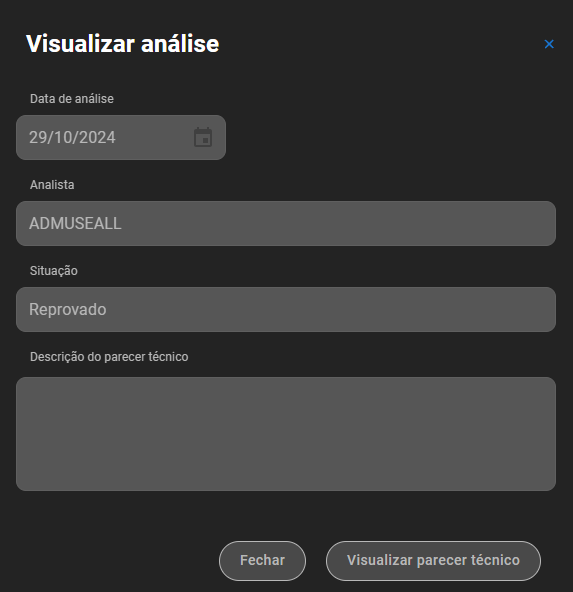Click the Reprovado status text
Image resolution: width=573 pixels, height=592 pixels.
pyautogui.click(x=68, y=310)
